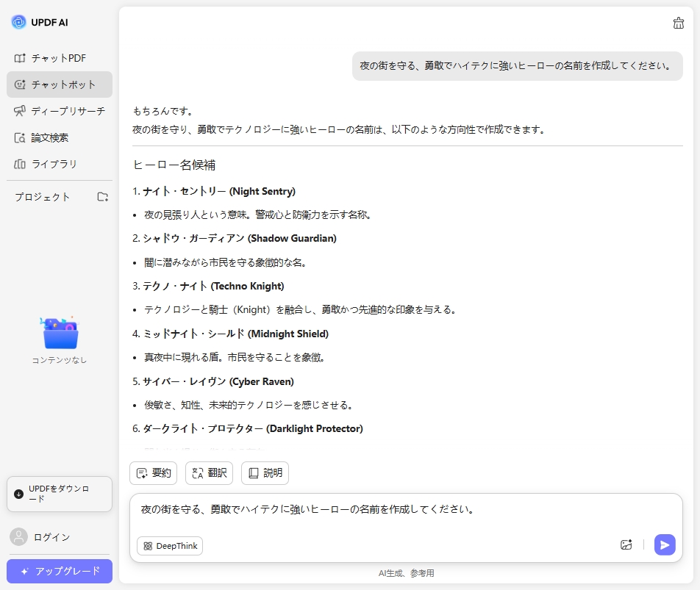Click the Night Sentry list entry
700x590 pixels.
point(214,191)
